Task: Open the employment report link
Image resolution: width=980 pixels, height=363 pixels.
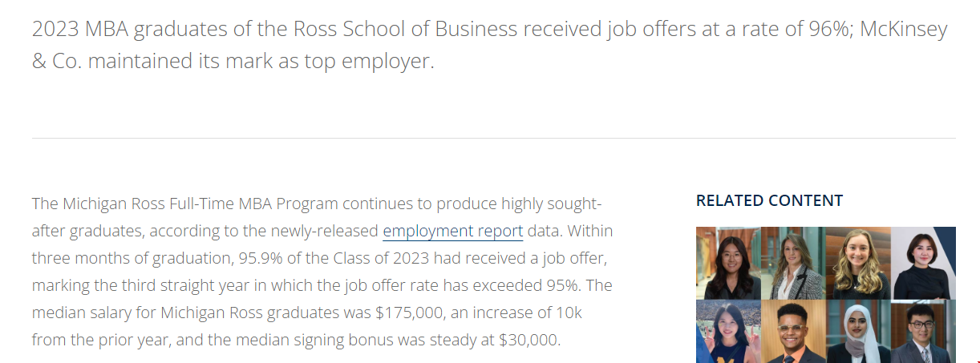Action: [x=453, y=231]
